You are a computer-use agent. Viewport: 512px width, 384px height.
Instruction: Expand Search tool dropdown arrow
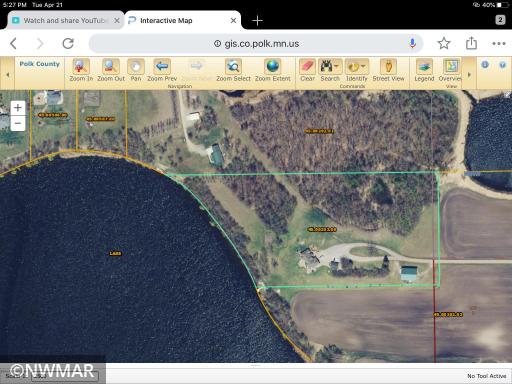[x=337, y=66]
